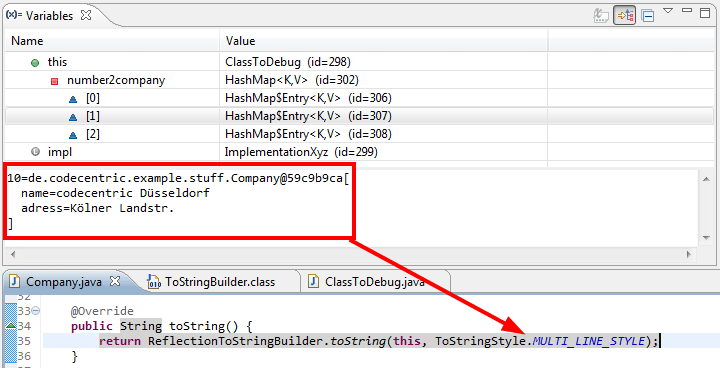Click the Name column header
Image resolution: width=720 pixels, height=368 pixels.
tap(112, 41)
